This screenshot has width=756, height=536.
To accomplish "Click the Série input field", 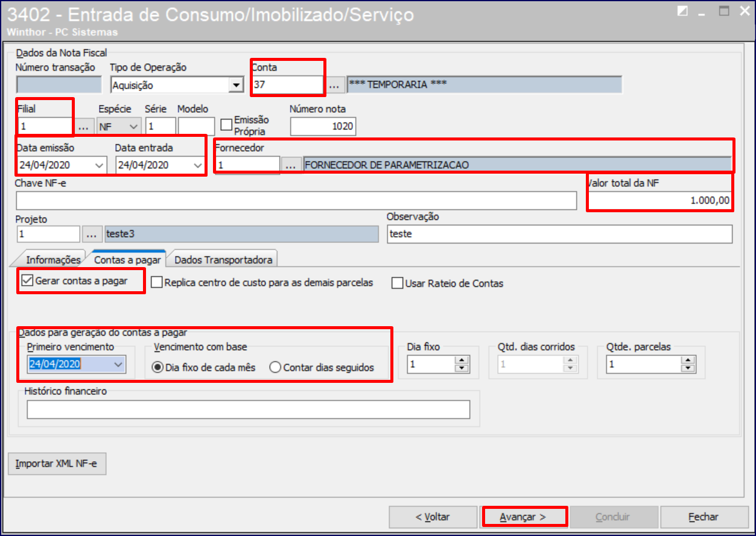I will (160, 127).
